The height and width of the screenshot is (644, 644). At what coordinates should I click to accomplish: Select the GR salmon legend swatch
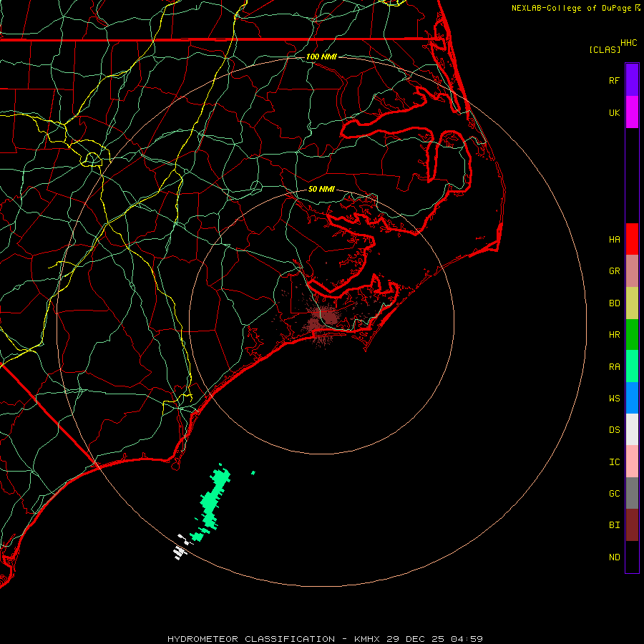pyautogui.click(x=632, y=271)
